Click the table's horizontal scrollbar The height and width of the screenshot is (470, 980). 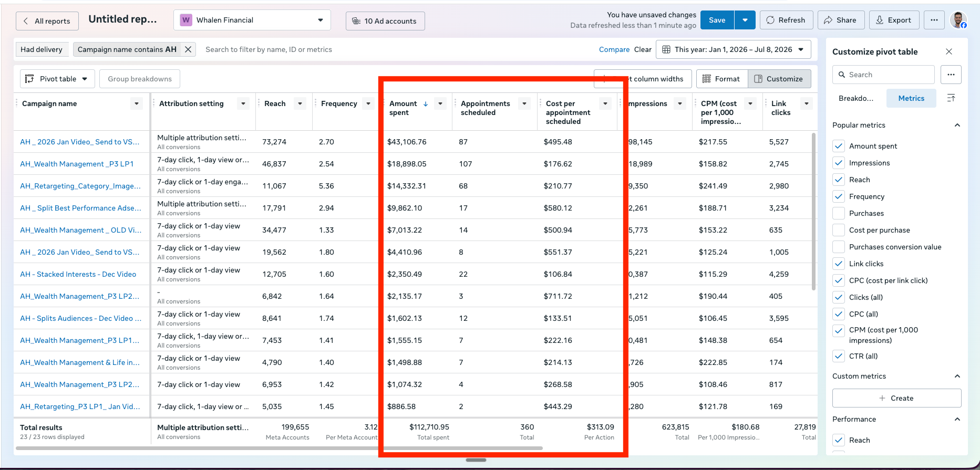(x=279, y=448)
